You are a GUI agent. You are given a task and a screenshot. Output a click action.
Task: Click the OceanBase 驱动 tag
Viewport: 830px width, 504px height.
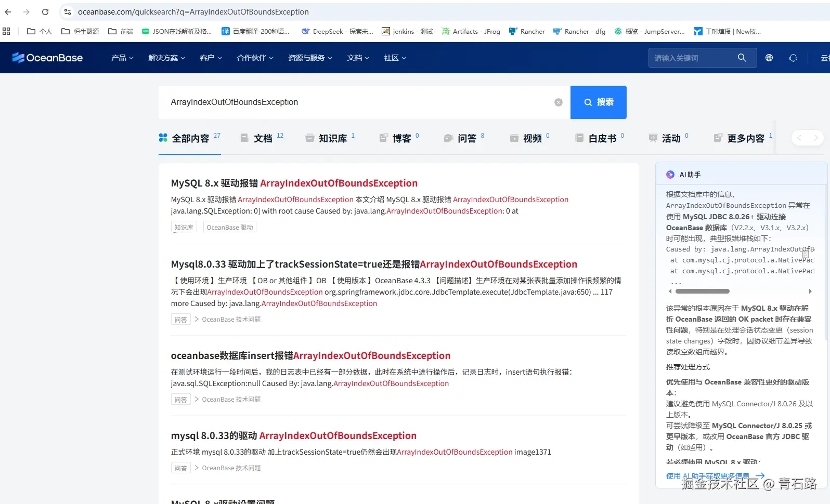click(230, 227)
